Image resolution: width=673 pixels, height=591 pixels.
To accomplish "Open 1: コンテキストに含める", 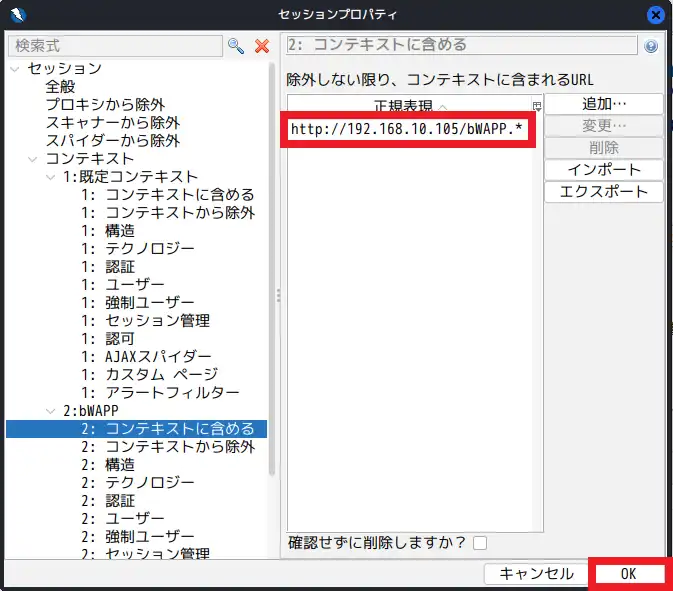I will point(168,195).
